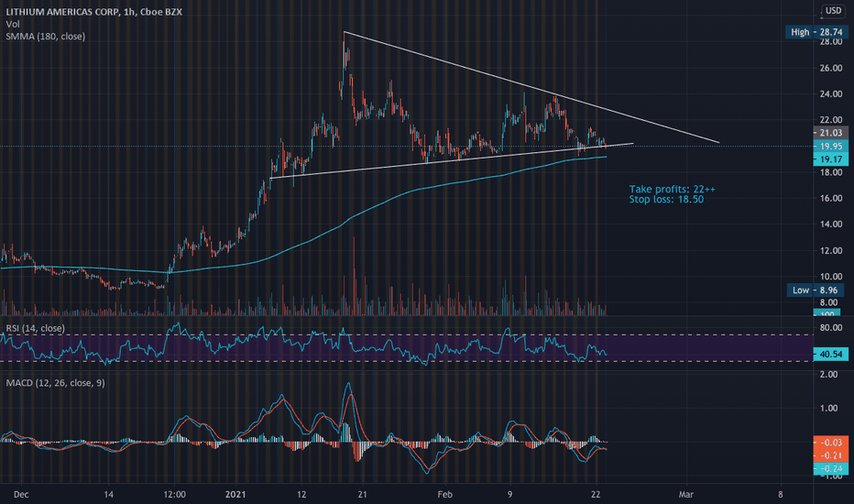Click the 12:00 label on time axis

point(174,495)
